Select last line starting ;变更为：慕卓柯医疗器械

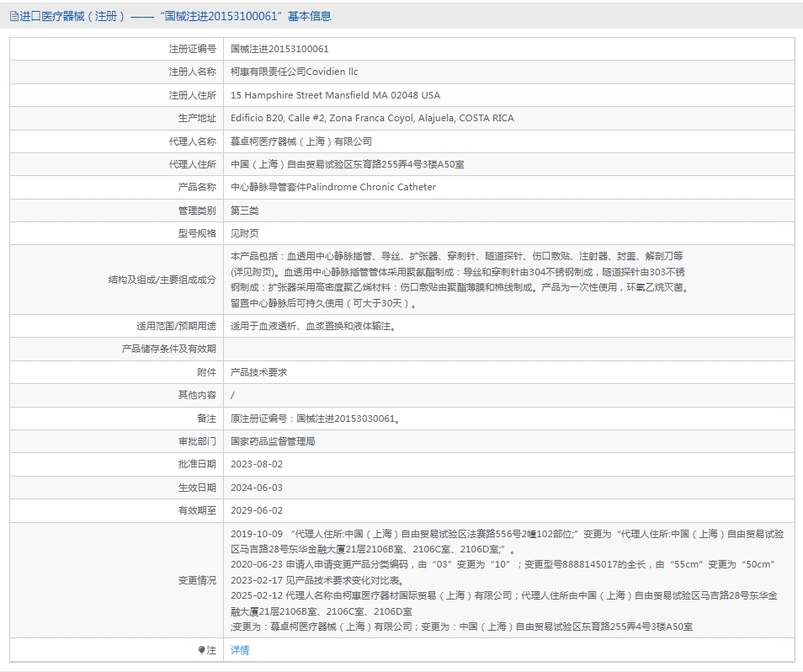[461, 627]
